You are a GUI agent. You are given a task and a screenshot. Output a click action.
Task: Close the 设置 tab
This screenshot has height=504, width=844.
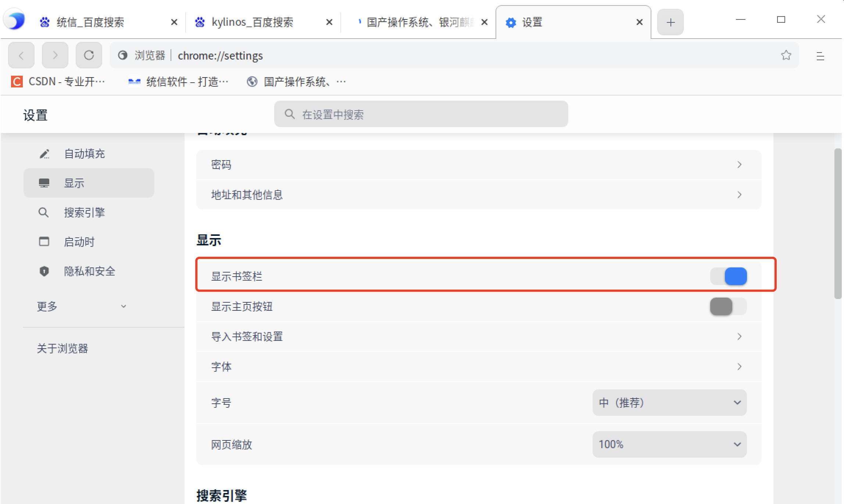click(640, 22)
